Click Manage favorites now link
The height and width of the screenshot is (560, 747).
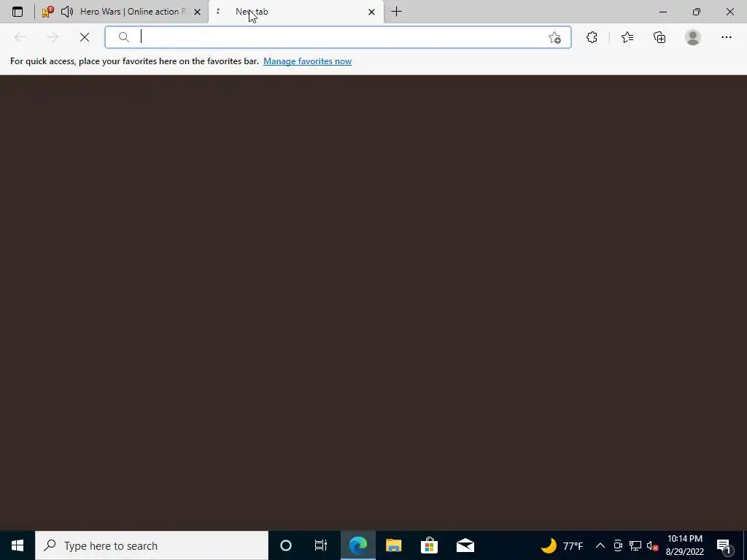click(307, 61)
